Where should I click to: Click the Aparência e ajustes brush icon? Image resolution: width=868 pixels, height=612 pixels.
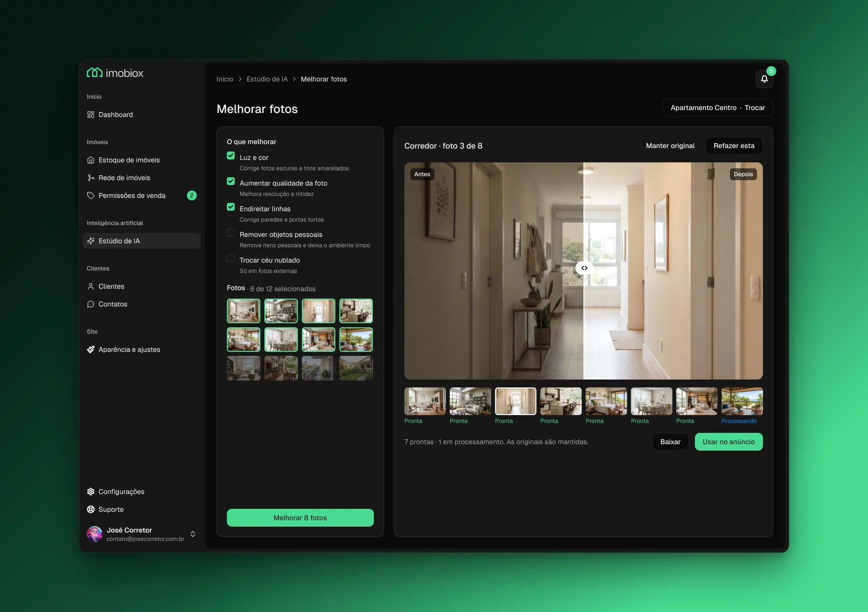click(91, 349)
